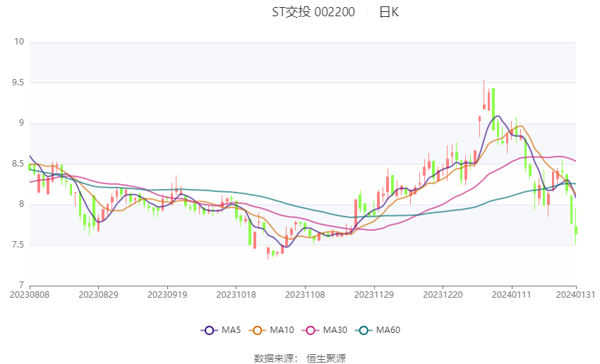Click the y-axis value 7.5
Image resolution: width=600 pixels, height=364 pixels.
(18, 245)
